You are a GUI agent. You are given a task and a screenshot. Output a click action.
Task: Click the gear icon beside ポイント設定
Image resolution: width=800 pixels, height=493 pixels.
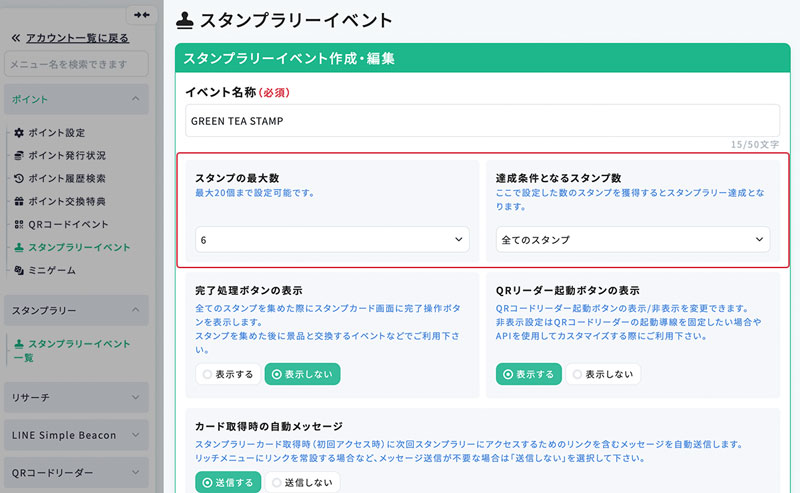point(19,133)
